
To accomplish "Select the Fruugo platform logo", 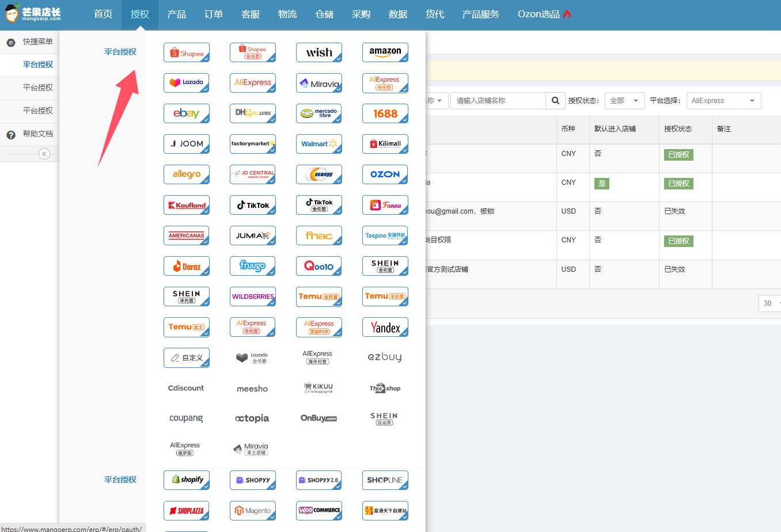I will 253,266.
